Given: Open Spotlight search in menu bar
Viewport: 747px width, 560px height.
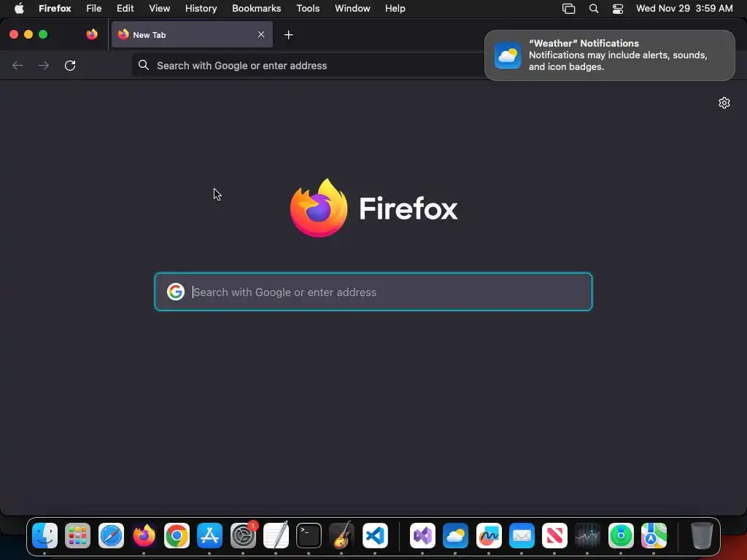Looking at the screenshot, I should 594,9.
